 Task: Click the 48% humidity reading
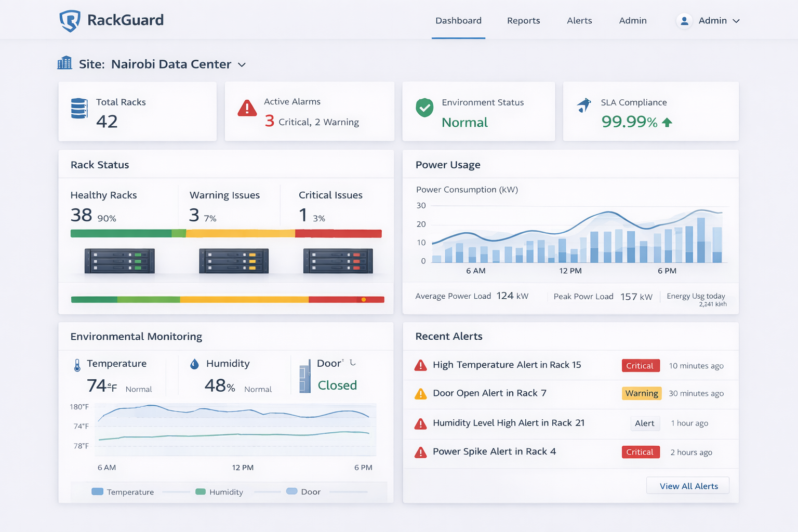point(220,385)
